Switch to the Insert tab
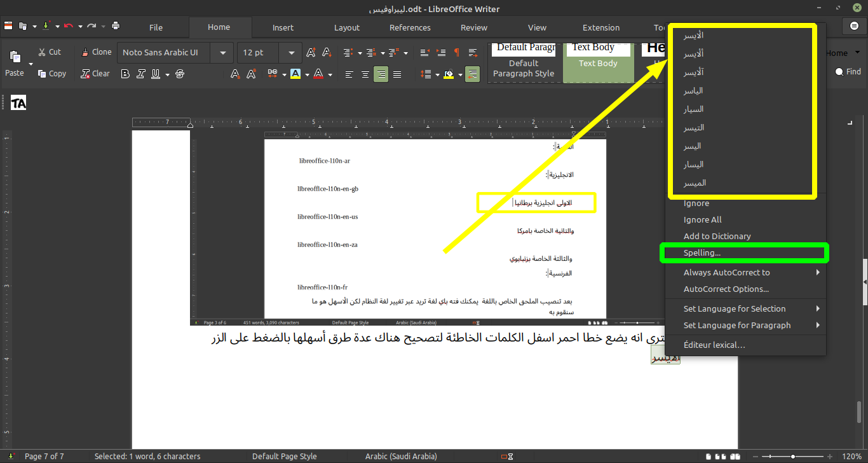Viewport: 868px width, 463px height. (x=283, y=27)
